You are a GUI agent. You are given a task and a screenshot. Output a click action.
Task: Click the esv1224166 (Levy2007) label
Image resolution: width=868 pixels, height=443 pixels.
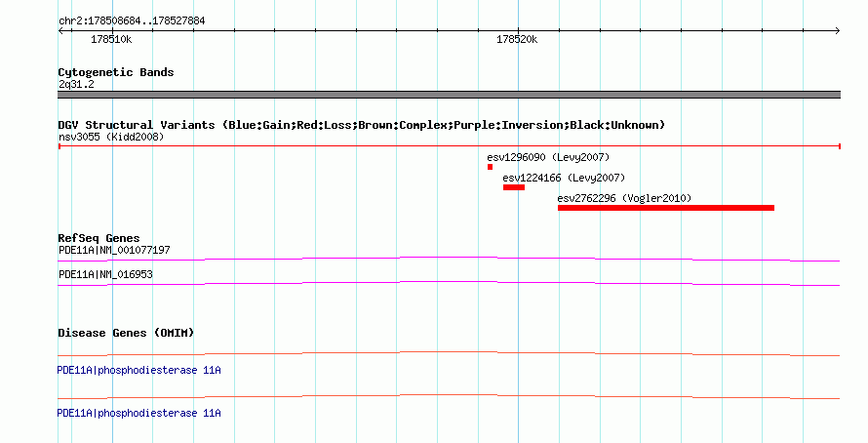[564, 178]
